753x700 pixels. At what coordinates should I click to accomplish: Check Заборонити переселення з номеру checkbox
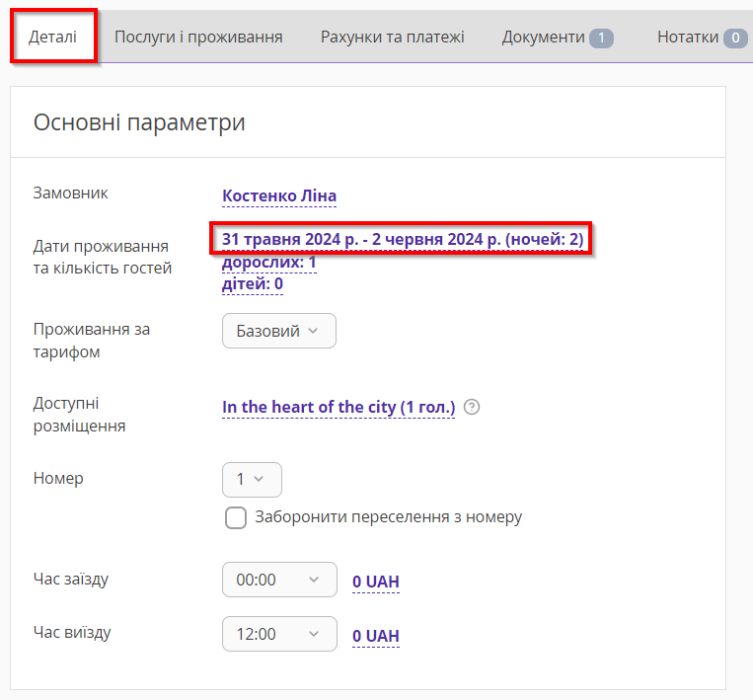[x=236, y=518]
